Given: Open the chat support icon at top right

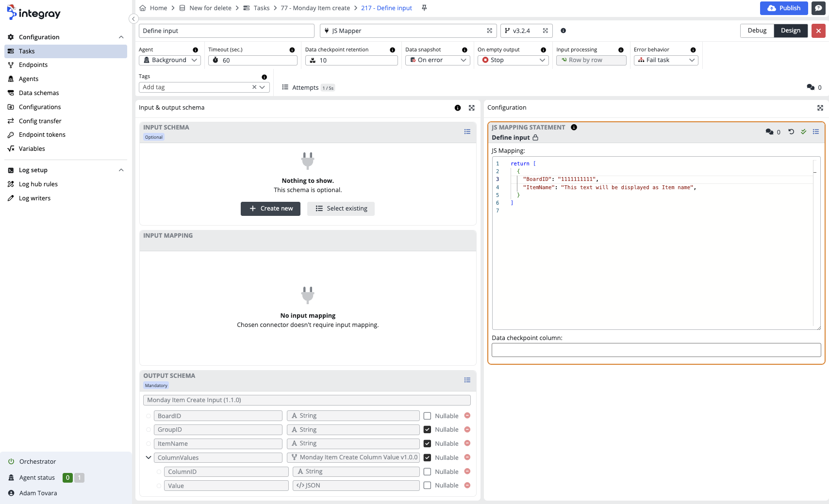Looking at the screenshot, I should [x=818, y=8].
